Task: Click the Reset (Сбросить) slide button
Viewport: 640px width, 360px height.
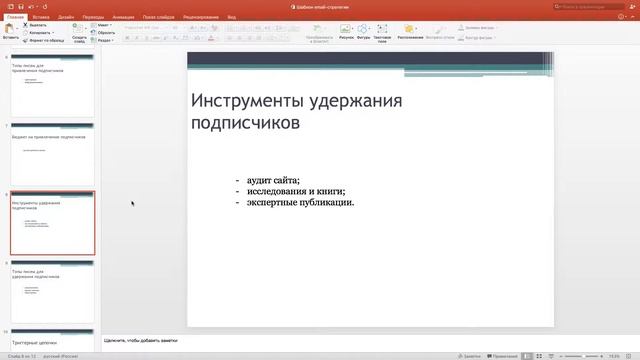Action: [103, 33]
